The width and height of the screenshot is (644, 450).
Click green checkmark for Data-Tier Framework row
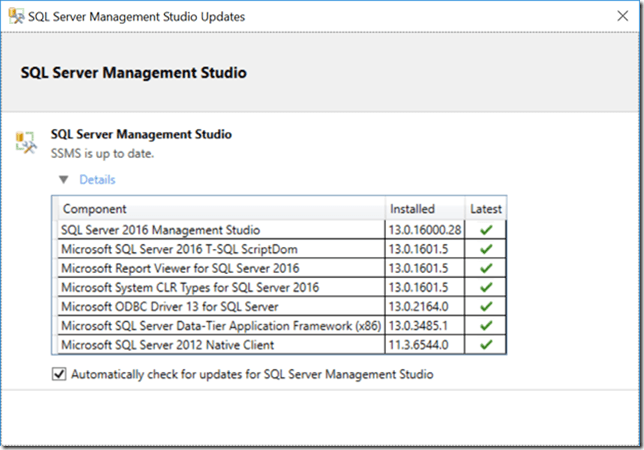click(486, 326)
